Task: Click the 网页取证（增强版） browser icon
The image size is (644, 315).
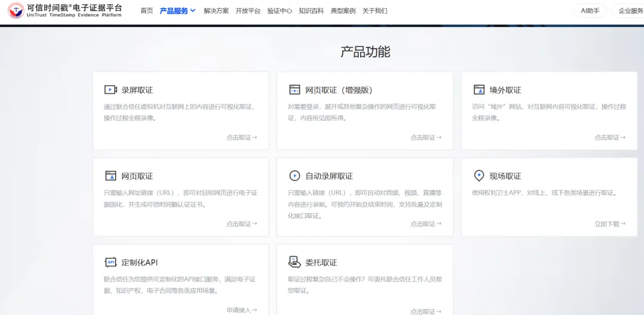Action: (295, 90)
